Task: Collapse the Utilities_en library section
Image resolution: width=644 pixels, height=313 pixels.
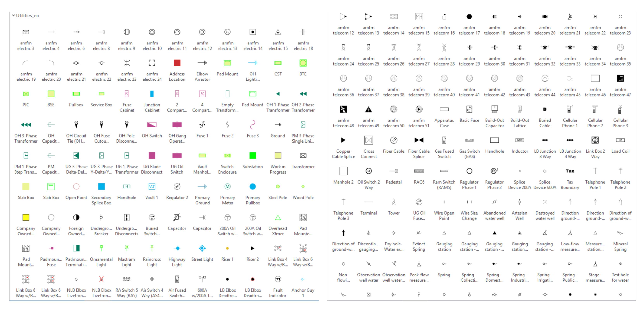Action: pyautogui.click(x=13, y=15)
